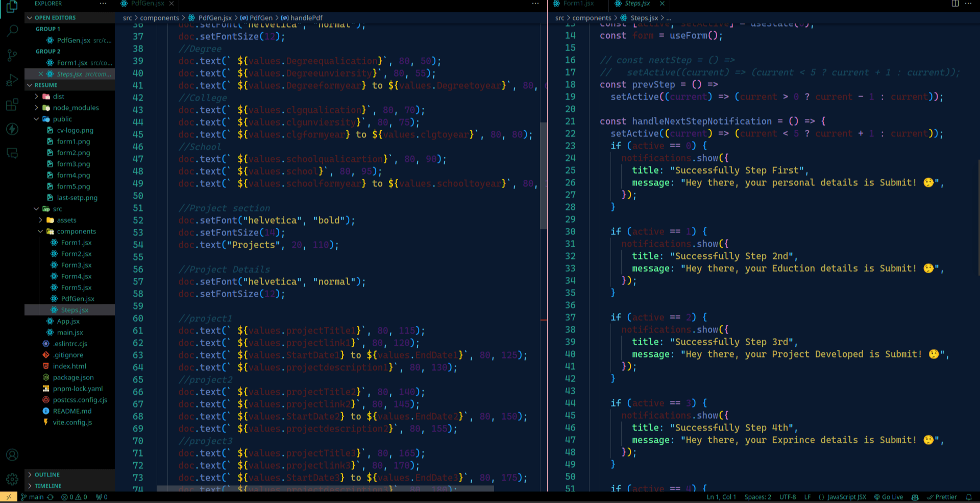Open Form3.jsx in components folder

[70, 265]
